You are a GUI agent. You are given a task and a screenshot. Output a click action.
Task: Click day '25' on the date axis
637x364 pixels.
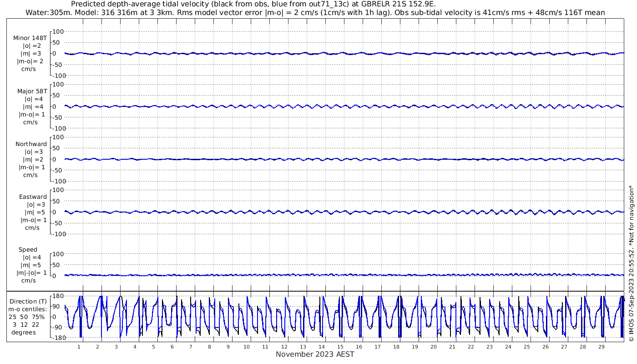pyautogui.click(x=526, y=347)
